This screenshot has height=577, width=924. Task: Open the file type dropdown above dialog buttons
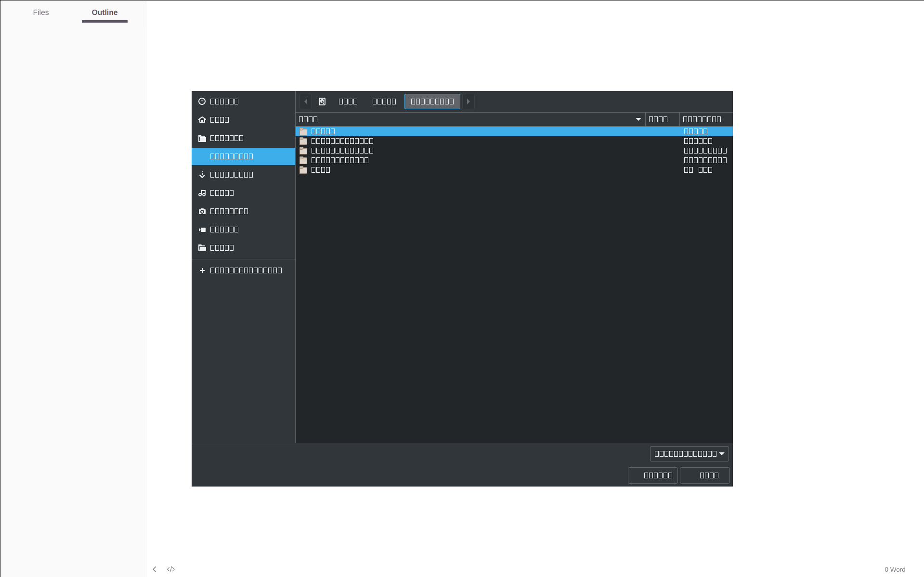tap(689, 453)
